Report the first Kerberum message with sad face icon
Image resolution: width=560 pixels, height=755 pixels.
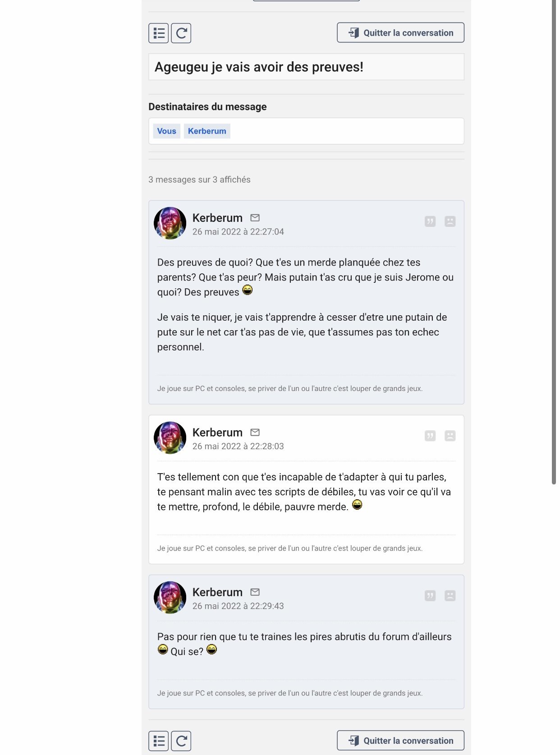(x=450, y=221)
